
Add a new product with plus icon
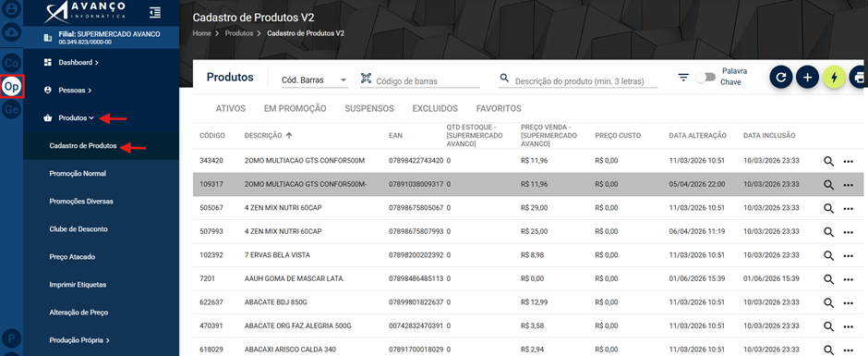[807, 78]
